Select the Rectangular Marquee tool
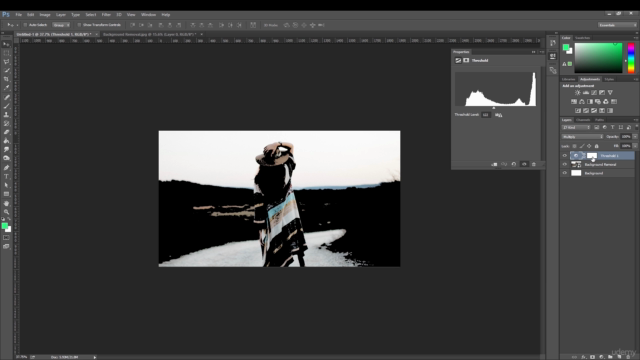640x360 pixels. [6, 53]
